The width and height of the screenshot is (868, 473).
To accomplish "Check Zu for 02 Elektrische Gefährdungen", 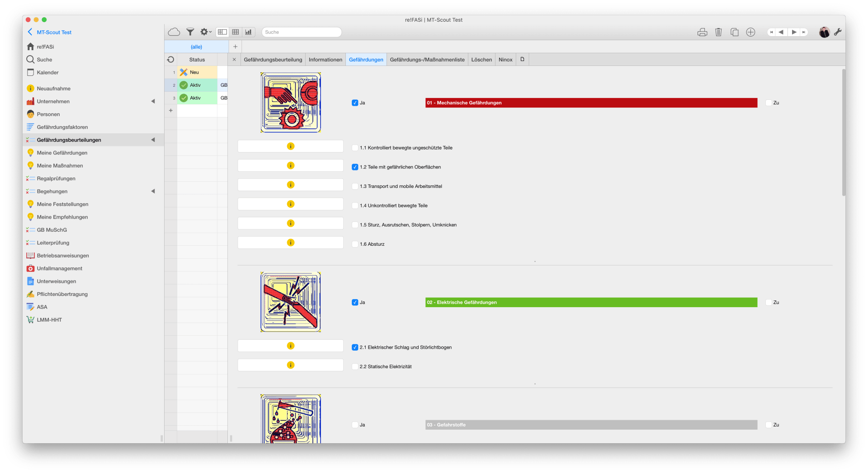I will point(769,303).
